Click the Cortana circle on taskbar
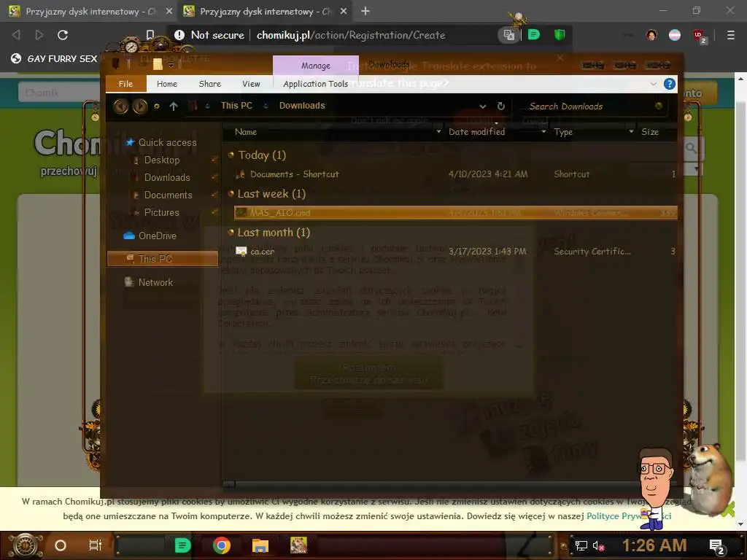The height and width of the screenshot is (560, 747). 61,545
